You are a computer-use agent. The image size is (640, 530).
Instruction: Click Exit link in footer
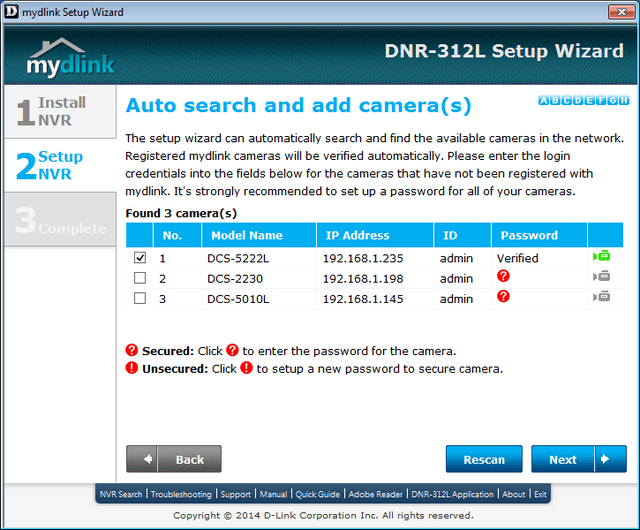[540, 494]
